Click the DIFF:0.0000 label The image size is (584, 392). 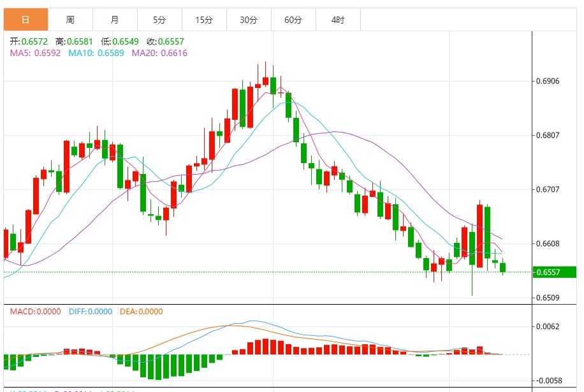91,312
